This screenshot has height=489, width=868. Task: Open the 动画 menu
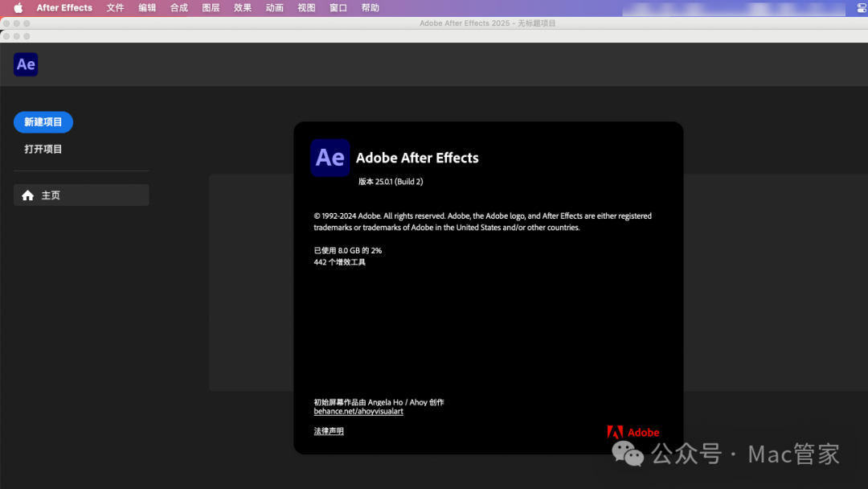275,8
